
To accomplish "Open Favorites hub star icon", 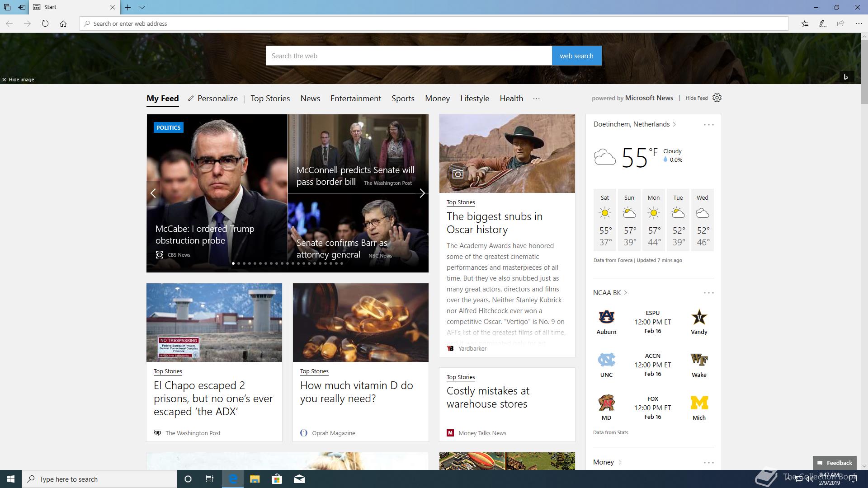I will pyautogui.click(x=805, y=23).
